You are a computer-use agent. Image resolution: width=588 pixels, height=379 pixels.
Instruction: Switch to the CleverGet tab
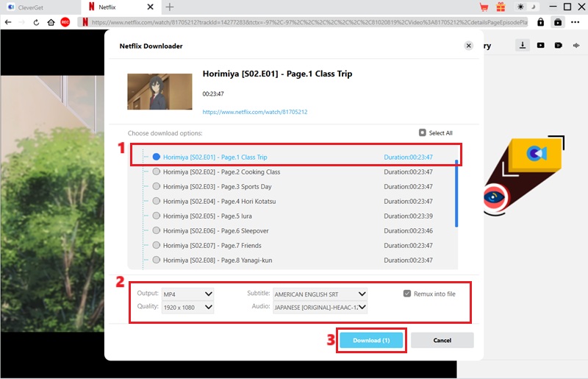click(x=40, y=7)
